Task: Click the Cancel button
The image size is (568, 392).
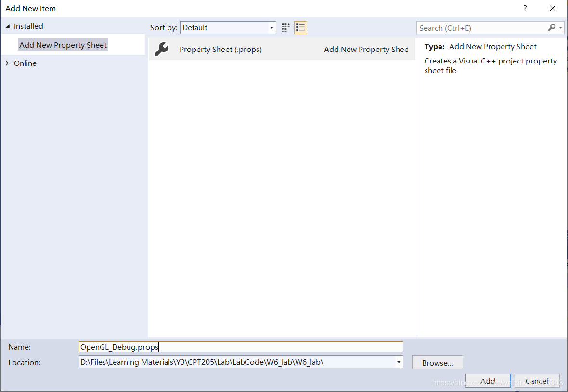Action: pos(537,381)
